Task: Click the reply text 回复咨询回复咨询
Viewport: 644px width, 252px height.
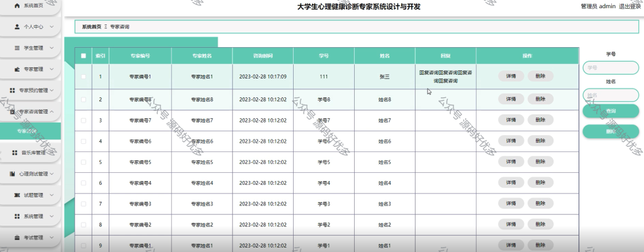Action: tap(446, 77)
